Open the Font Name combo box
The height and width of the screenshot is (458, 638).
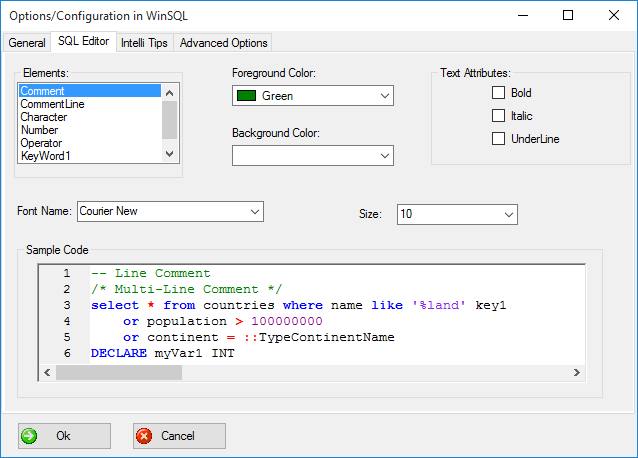coord(254,211)
